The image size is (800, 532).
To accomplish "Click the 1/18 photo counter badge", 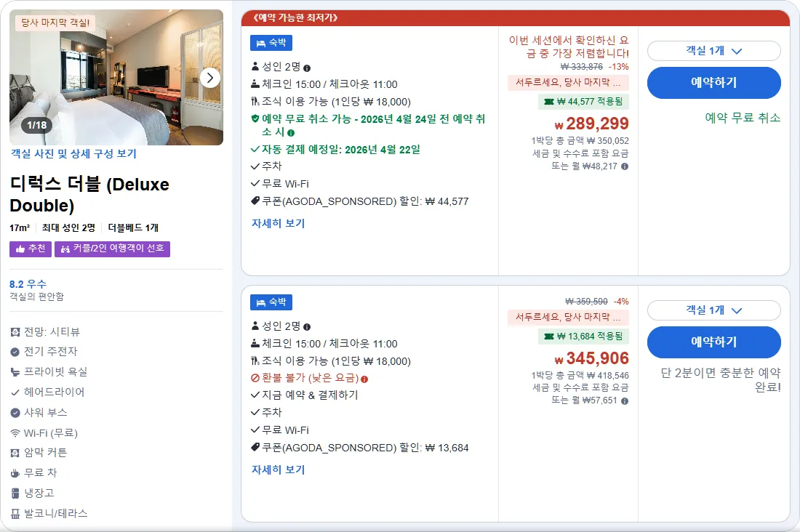I will click(37, 125).
